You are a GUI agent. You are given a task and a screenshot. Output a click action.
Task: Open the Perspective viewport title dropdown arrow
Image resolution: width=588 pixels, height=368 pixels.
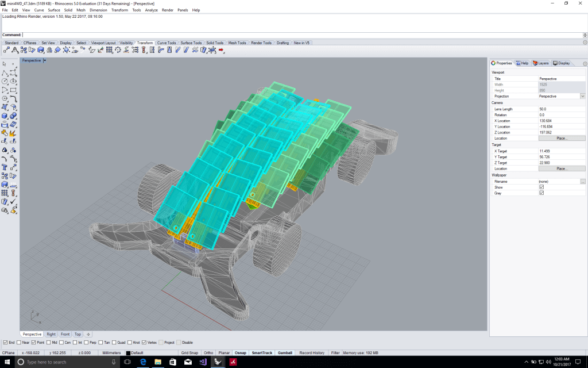click(x=45, y=60)
